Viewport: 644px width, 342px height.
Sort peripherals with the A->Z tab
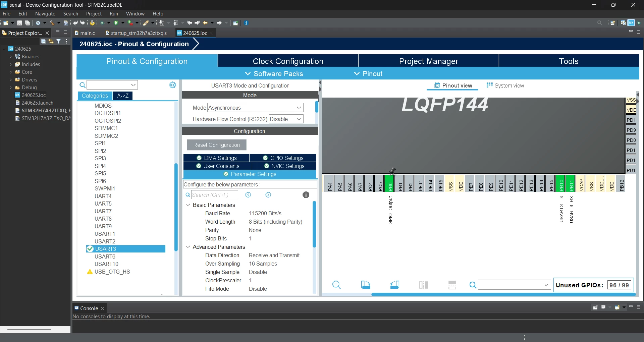[x=123, y=96]
